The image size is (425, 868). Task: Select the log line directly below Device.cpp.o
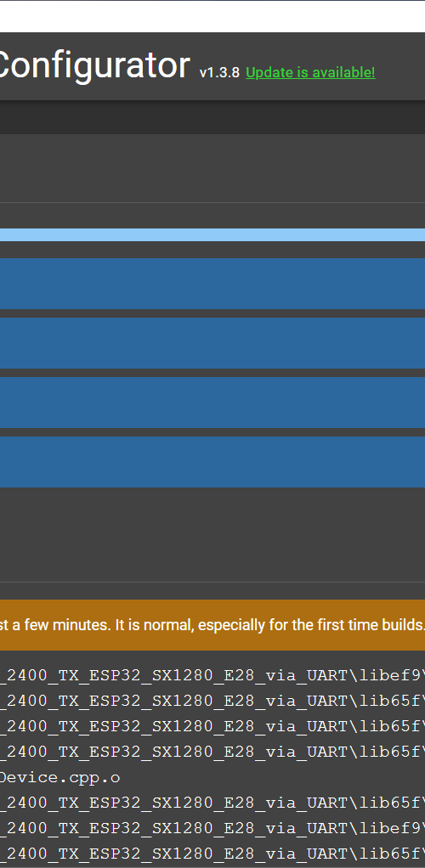point(212,803)
